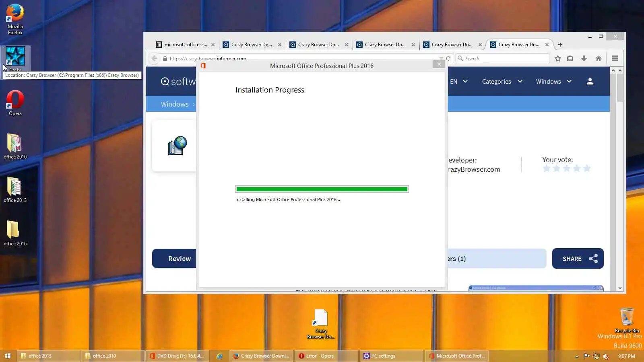Click the CrazyBrowser.com developer link
This screenshot has width=644, height=362.
pos(474,169)
